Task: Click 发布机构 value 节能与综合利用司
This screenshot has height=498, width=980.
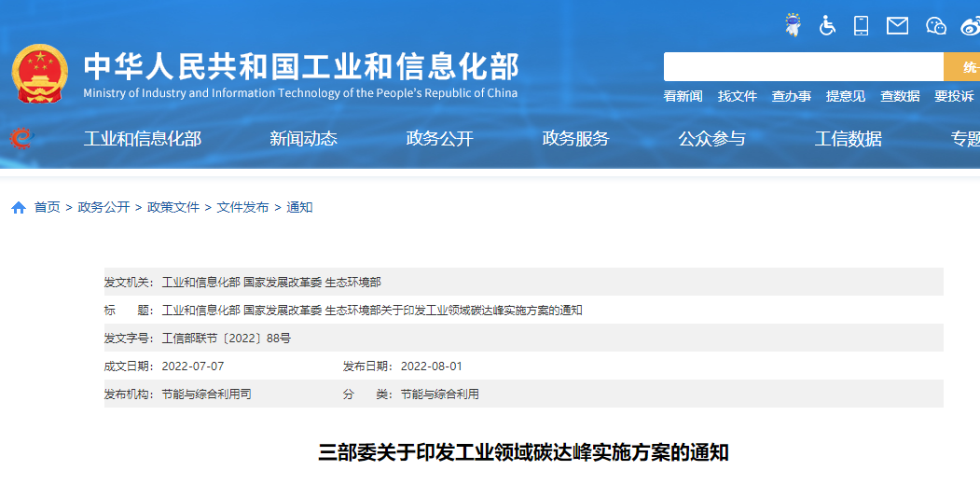Action: click(206, 394)
